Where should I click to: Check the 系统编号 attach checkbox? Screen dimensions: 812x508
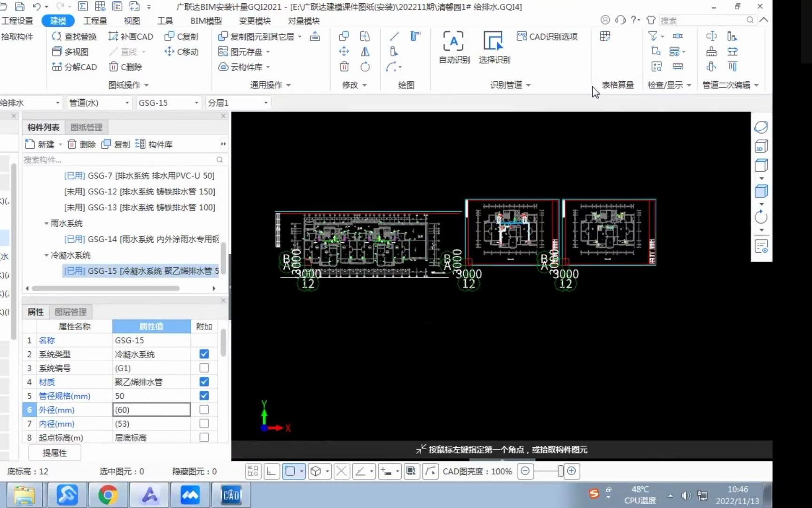pyautogui.click(x=204, y=368)
